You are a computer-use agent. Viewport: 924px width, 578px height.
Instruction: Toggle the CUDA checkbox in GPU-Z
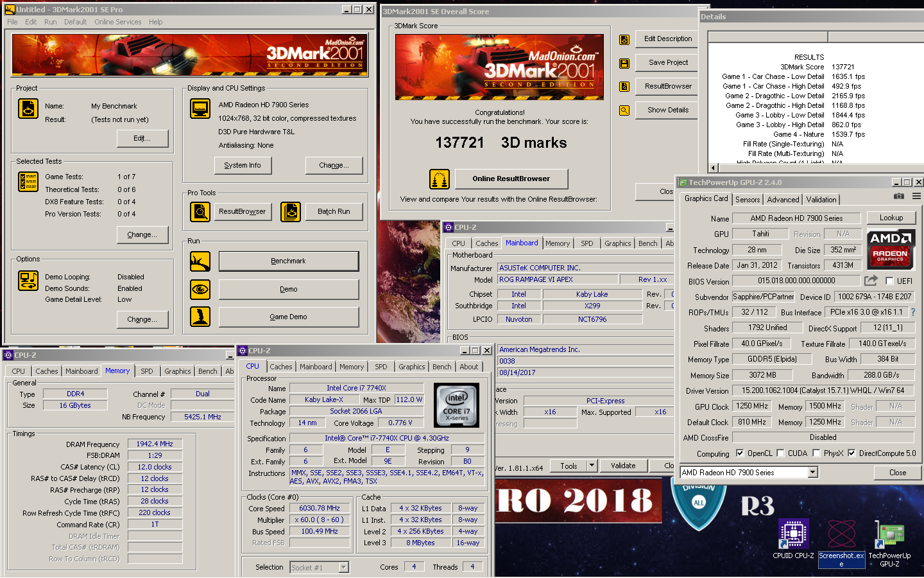(780, 453)
